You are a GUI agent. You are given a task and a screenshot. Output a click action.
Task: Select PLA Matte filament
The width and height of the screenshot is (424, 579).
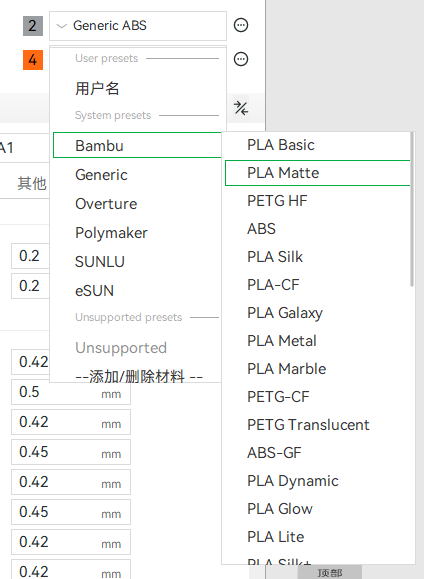pos(317,173)
